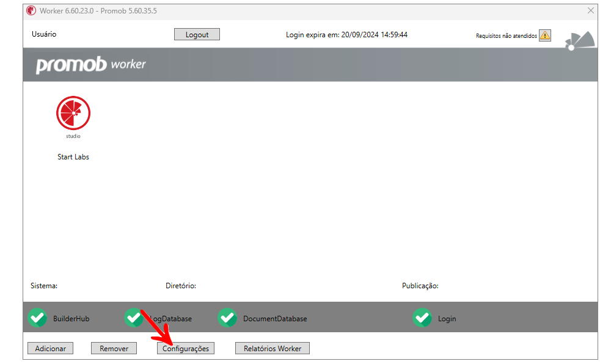600x364 pixels.
Task: Click the promob worker banner logo
Action: pos(91,65)
